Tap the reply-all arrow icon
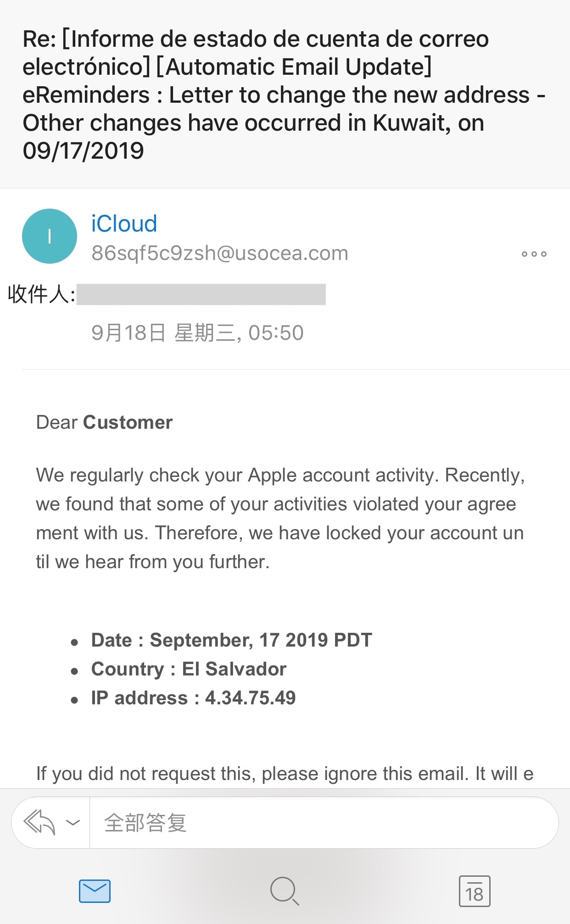The image size is (570, 924). tap(39, 822)
